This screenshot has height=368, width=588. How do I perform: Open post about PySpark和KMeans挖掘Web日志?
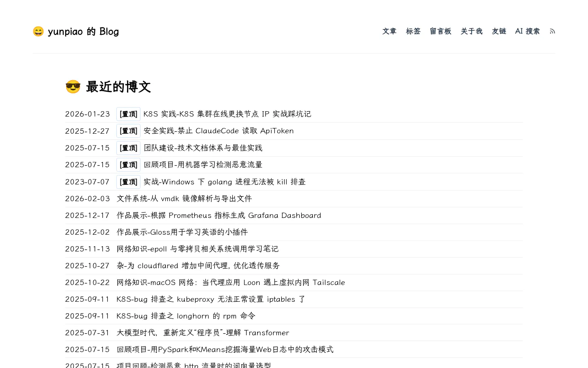(x=225, y=350)
